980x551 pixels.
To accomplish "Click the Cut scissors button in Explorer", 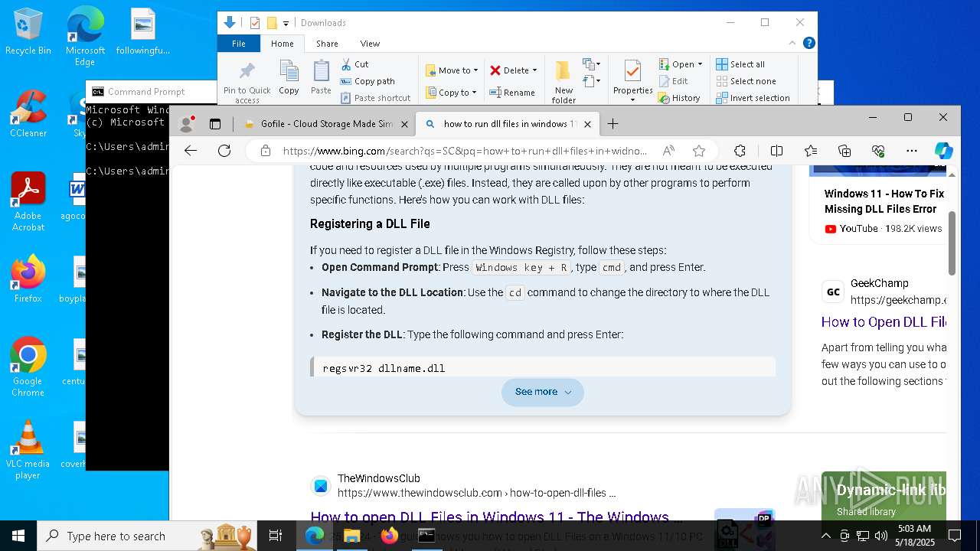I will 355,64.
